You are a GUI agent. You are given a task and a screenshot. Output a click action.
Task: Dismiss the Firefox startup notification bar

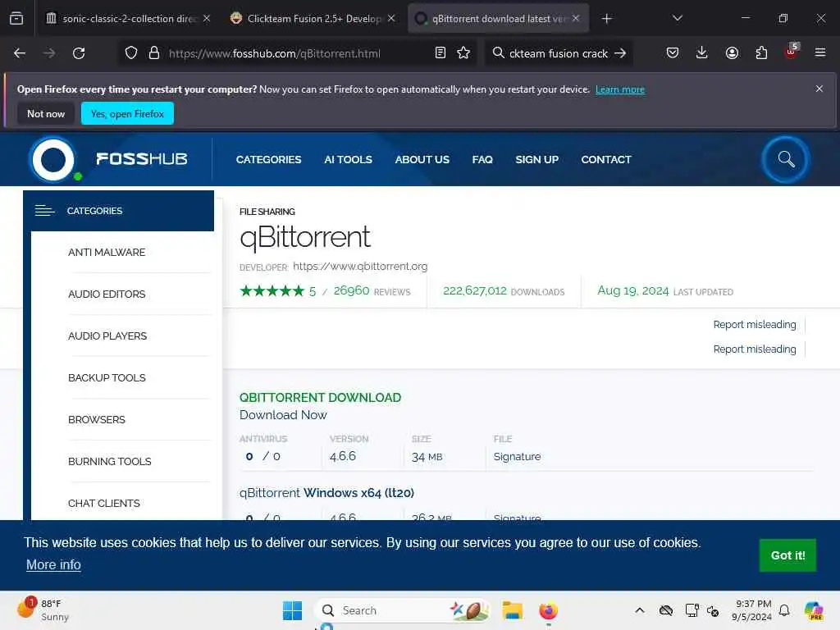tap(819, 89)
